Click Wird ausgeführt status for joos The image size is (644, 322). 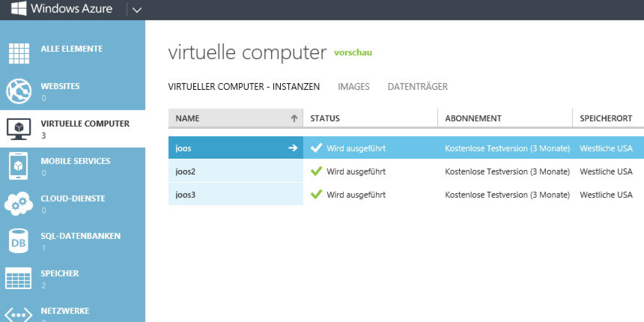[x=356, y=148]
